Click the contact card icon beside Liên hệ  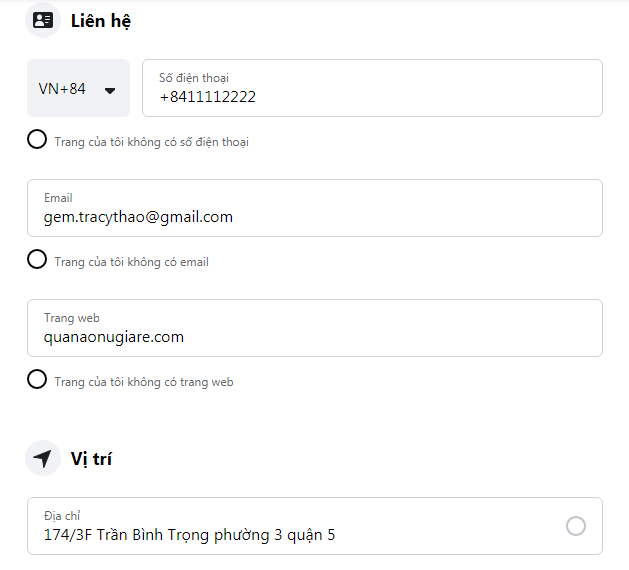point(43,20)
